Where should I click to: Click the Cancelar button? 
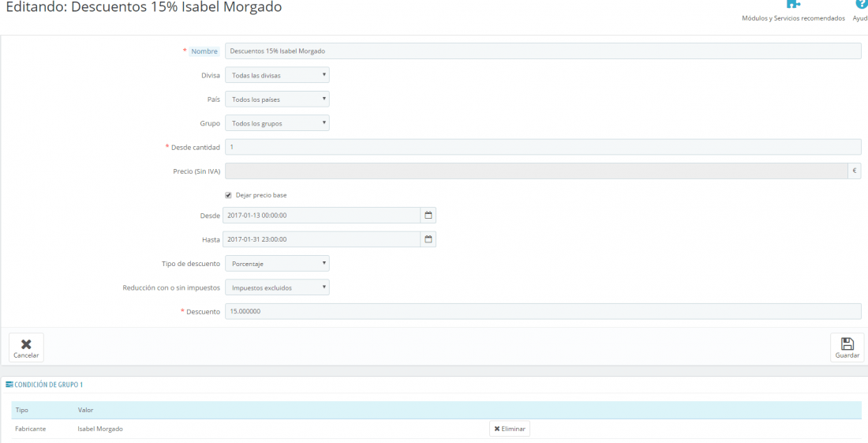(26, 347)
